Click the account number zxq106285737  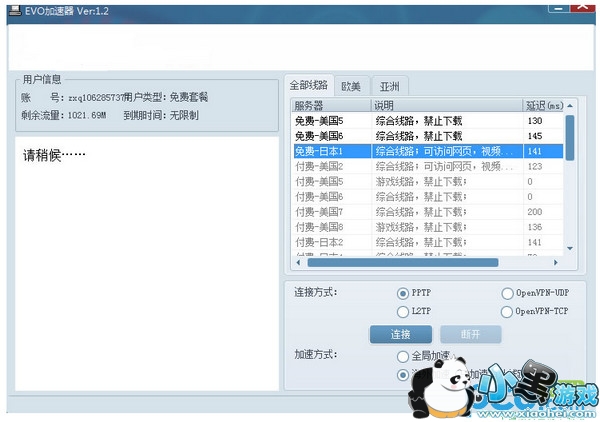coord(96,98)
